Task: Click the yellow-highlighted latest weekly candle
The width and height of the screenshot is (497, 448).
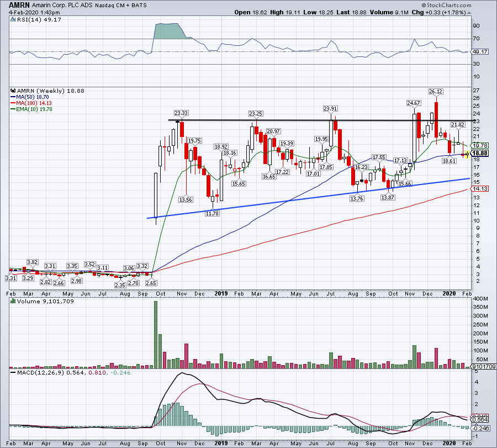Action: click(467, 155)
